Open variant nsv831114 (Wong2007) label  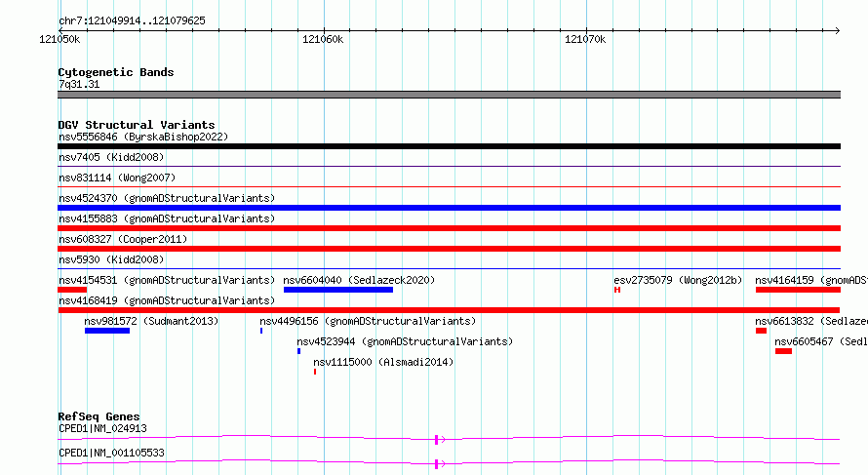pos(117,178)
